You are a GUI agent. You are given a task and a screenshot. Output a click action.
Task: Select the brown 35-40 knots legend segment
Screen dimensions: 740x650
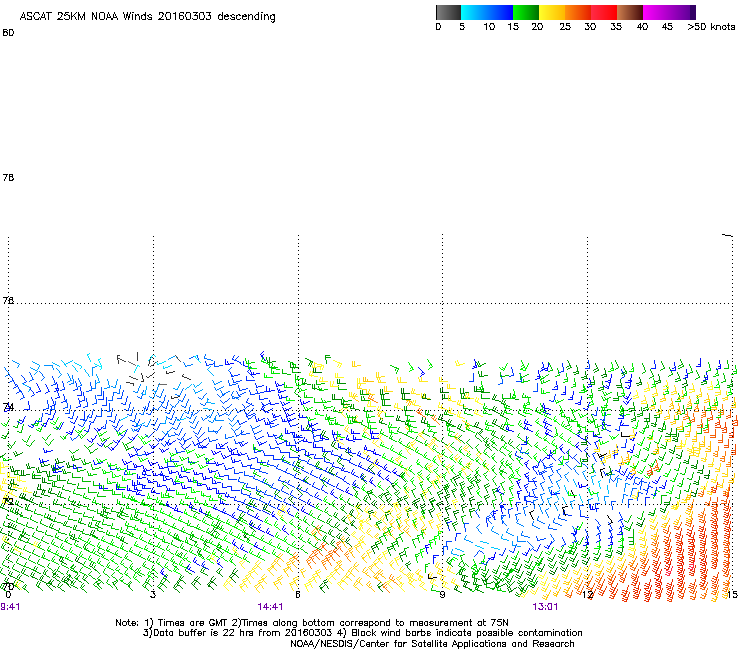tap(630, 12)
